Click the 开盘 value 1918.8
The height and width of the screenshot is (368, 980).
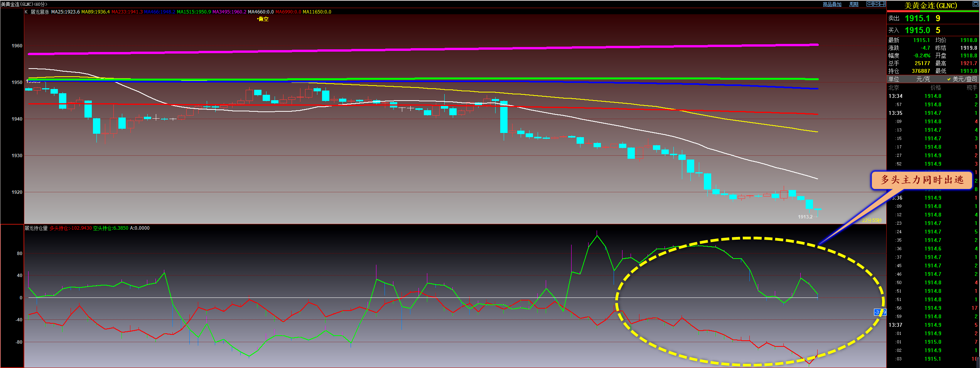point(969,55)
